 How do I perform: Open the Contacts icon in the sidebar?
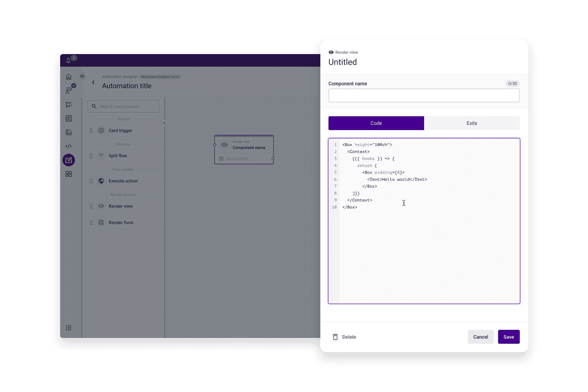69,118
